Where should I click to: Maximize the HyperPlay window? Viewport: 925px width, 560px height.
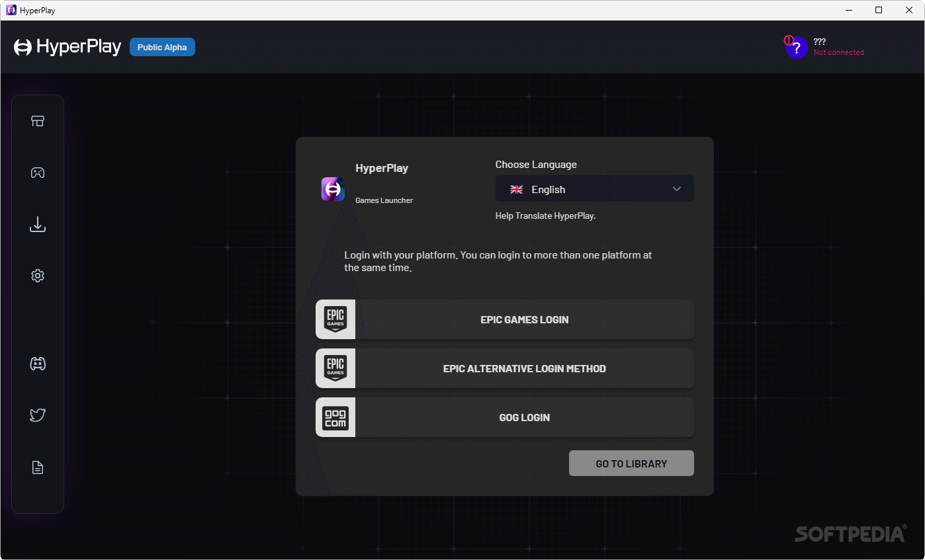point(879,10)
